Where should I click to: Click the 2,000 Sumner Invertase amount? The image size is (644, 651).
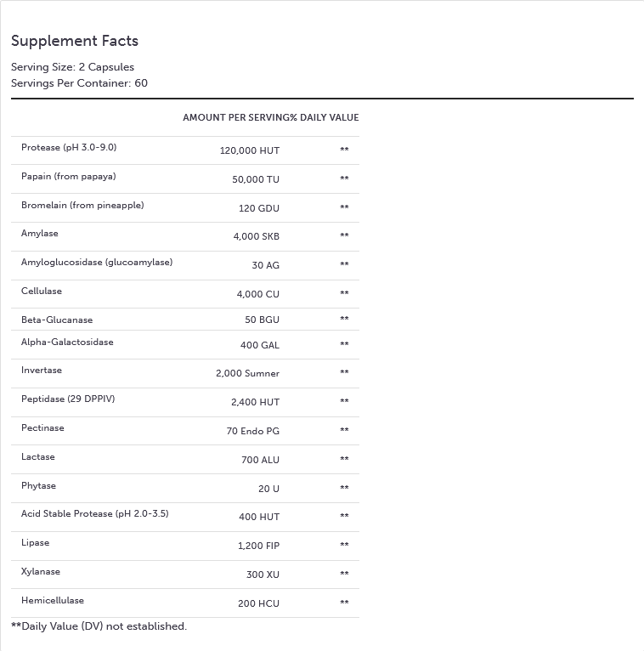pyautogui.click(x=247, y=373)
